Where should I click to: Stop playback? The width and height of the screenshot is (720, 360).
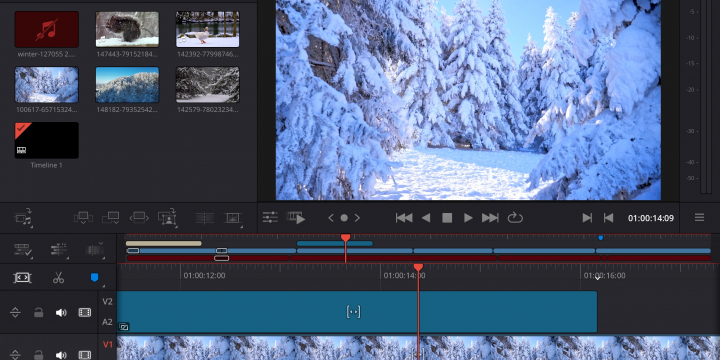tap(447, 218)
